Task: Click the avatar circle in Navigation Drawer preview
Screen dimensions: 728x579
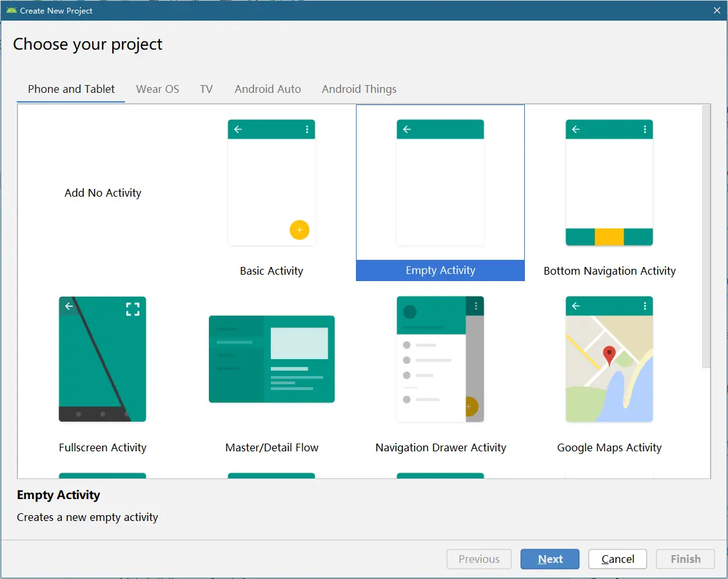Action: (x=410, y=311)
